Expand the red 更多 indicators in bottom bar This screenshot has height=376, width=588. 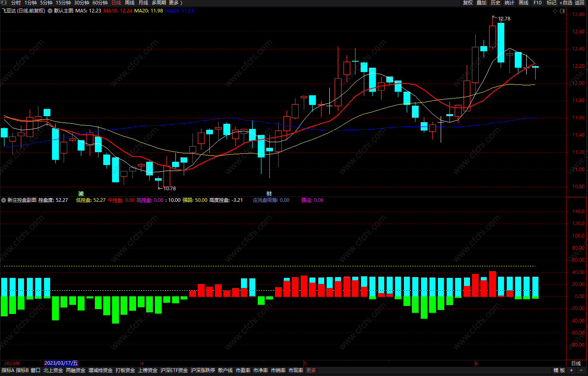[x=311, y=370]
